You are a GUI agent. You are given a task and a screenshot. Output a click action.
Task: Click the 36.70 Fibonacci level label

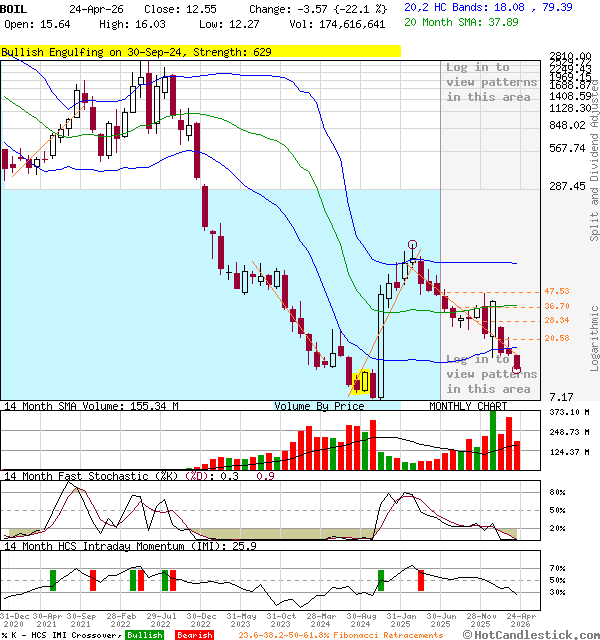(x=557, y=306)
